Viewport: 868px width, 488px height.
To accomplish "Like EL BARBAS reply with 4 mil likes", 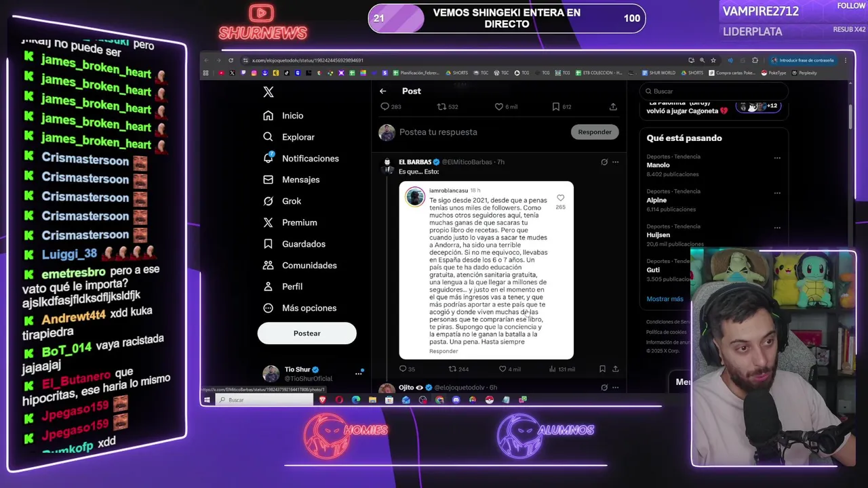I will (510, 369).
